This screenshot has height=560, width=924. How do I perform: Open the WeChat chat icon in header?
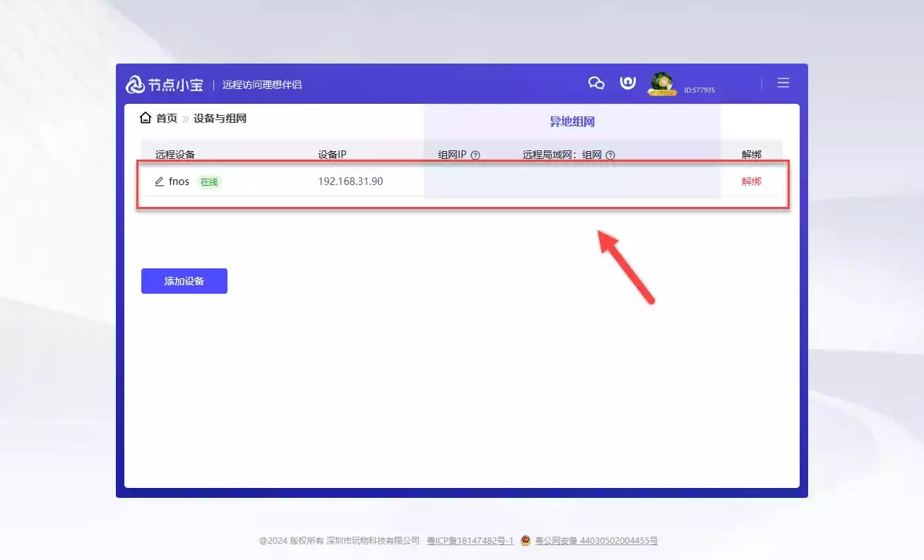[596, 83]
